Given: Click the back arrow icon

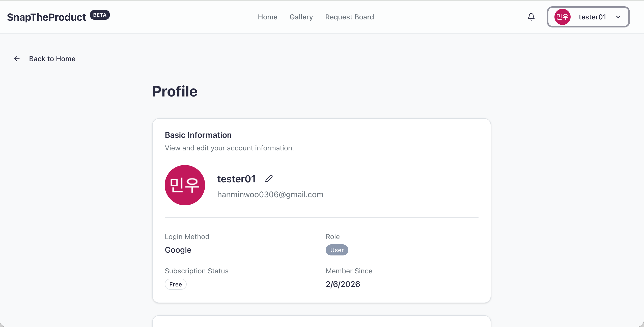Looking at the screenshot, I should tap(17, 59).
